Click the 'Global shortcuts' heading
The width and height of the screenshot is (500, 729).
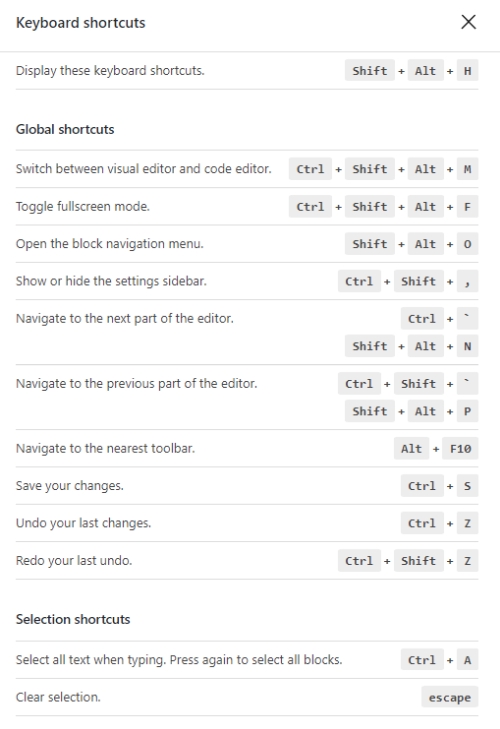click(x=65, y=129)
